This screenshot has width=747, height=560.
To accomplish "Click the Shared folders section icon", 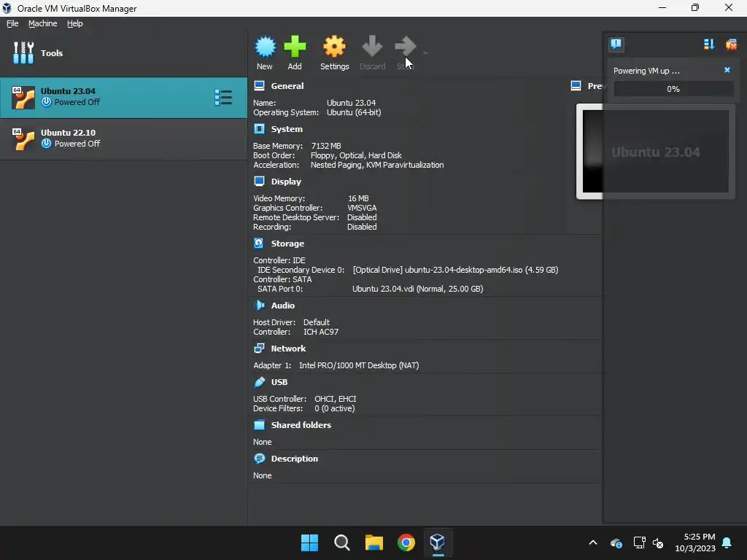I will click(259, 425).
